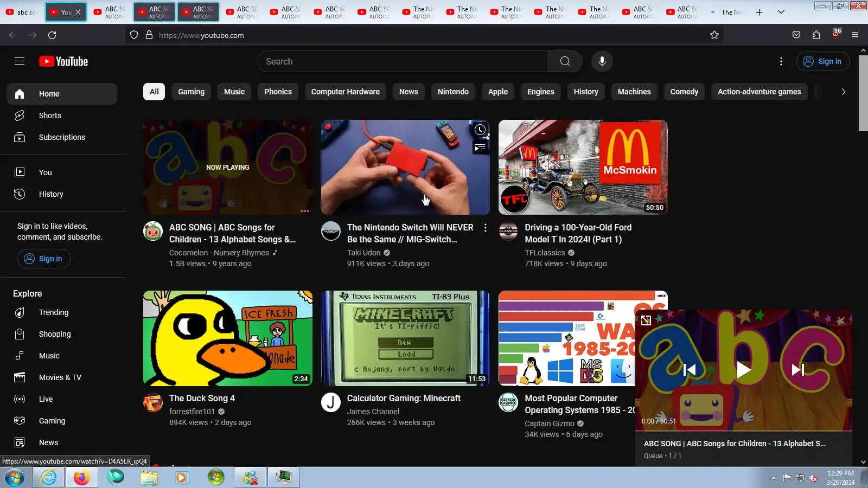Click the sidebar Sign in button
Viewport: 868px width, 488px height.
point(44,259)
